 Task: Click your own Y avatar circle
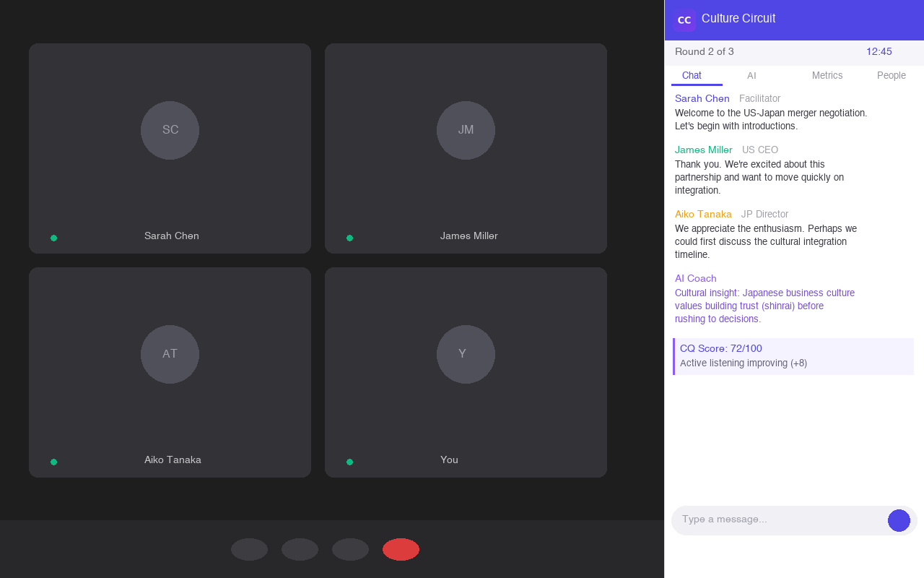pyautogui.click(x=466, y=354)
